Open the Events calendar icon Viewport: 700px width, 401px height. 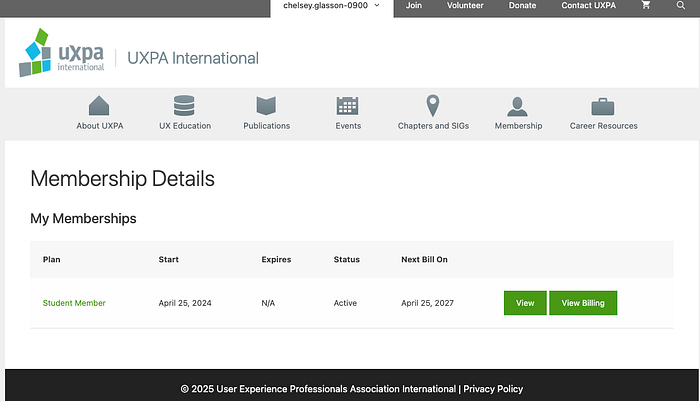coord(347,106)
